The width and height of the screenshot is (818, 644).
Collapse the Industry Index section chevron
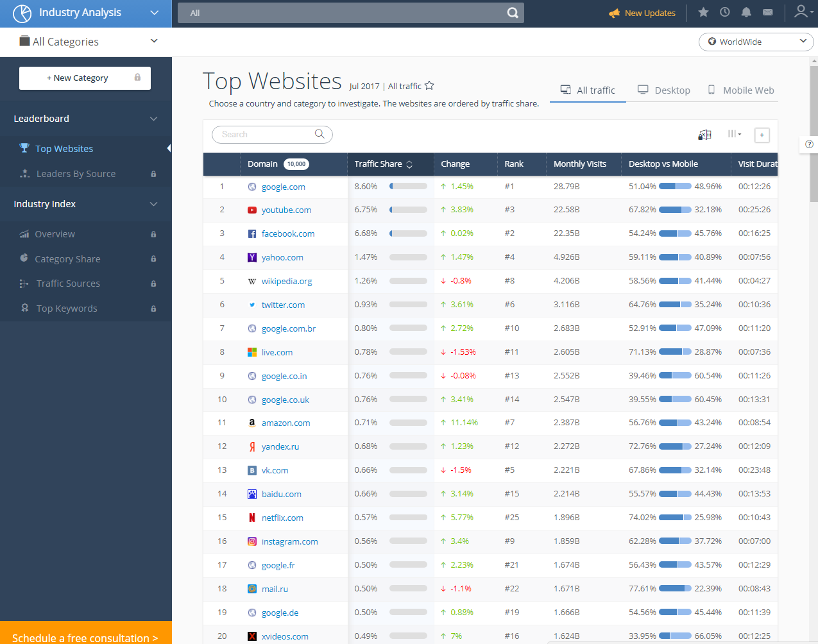coord(153,204)
